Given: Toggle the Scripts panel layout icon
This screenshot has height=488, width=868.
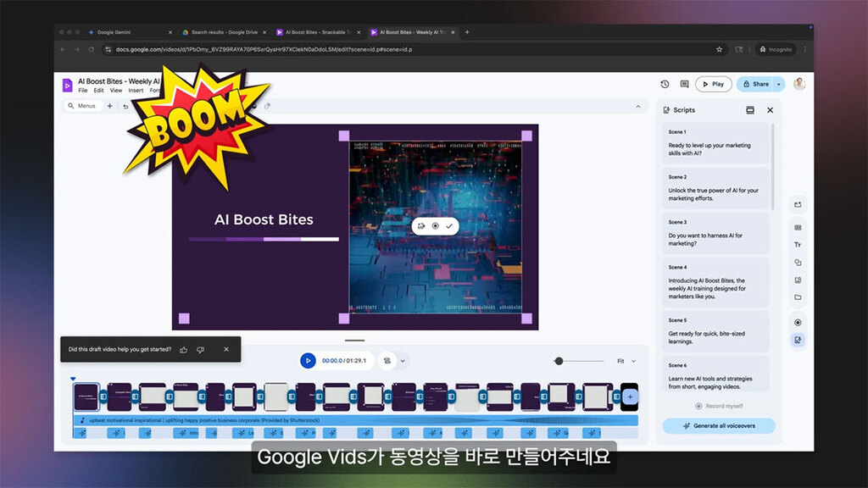Looking at the screenshot, I should pos(750,110).
